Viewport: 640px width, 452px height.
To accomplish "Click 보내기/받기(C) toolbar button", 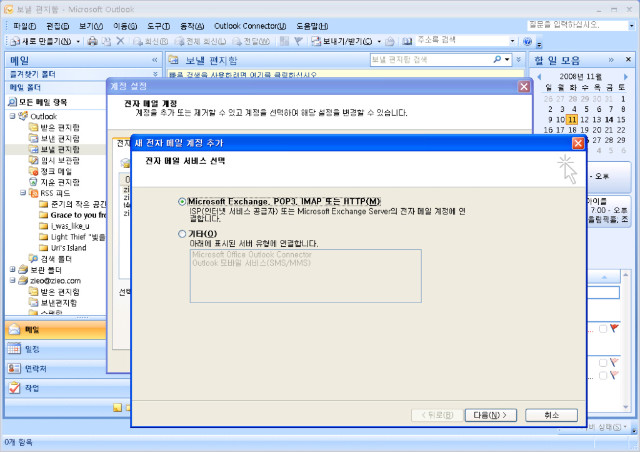I will pos(342,41).
